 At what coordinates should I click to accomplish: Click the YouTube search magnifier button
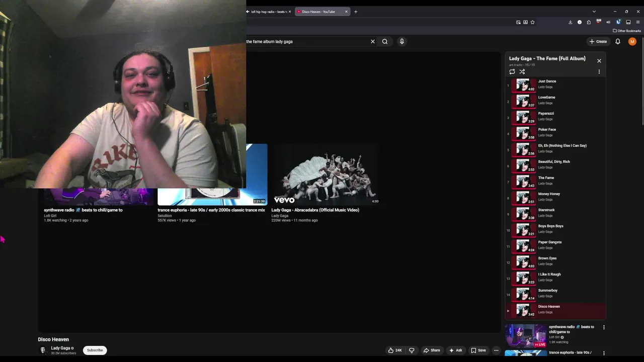pyautogui.click(x=385, y=42)
